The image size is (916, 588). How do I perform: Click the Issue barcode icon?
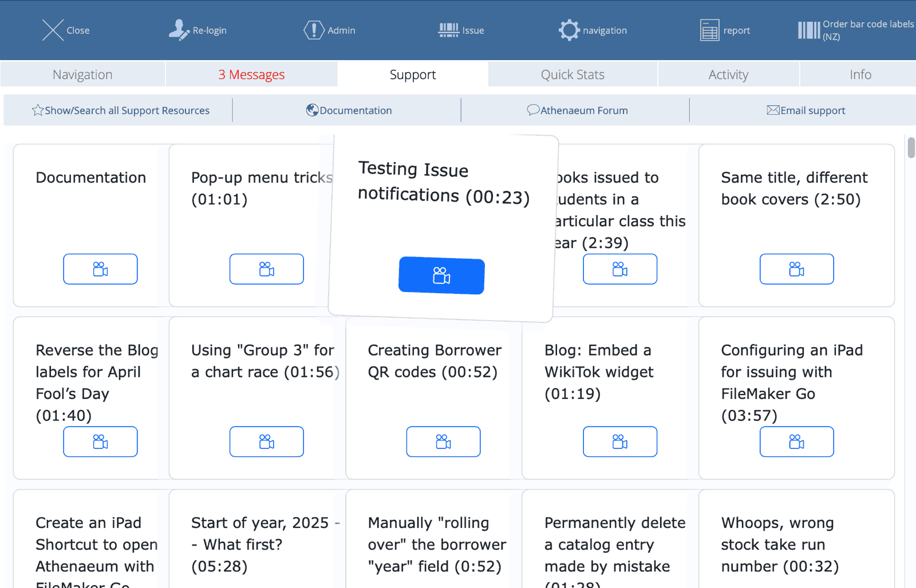(448, 30)
